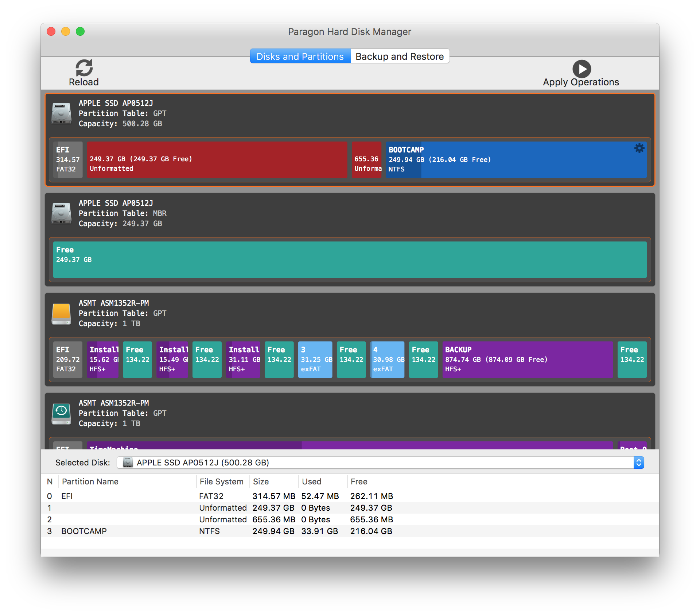Viewport: 700px width, 615px height.
Task: Select the 314.57 EFI FAT32 partition block
Action: coord(68,159)
